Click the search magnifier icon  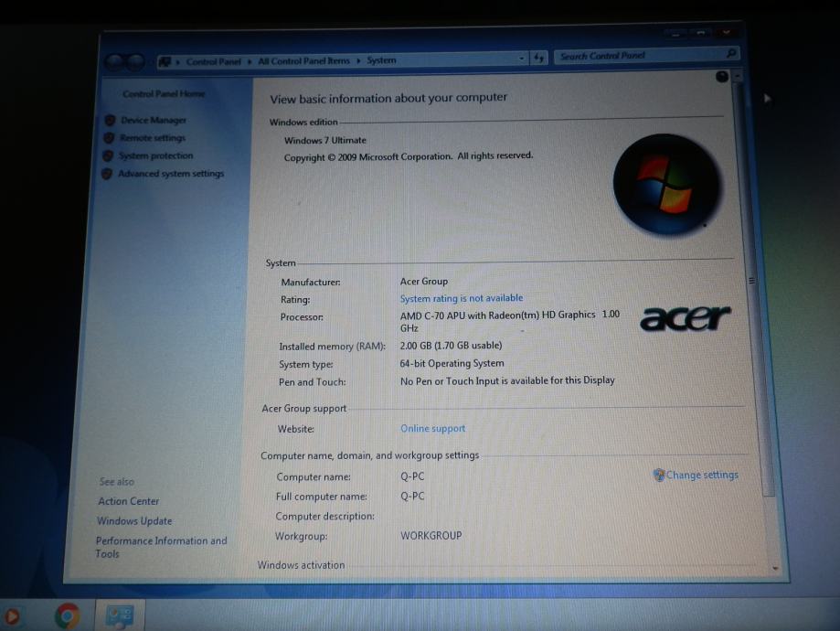click(x=731, y=53)
